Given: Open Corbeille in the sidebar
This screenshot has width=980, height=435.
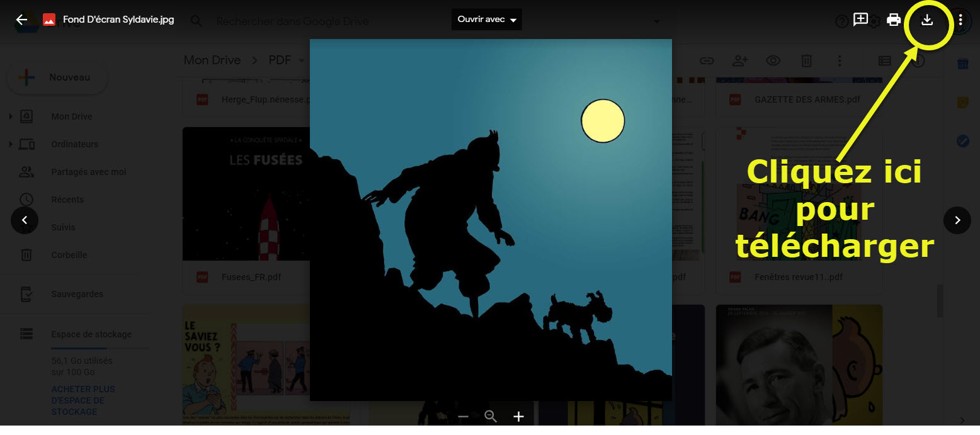Looking at the screenshot, I should tap(69, 255).
